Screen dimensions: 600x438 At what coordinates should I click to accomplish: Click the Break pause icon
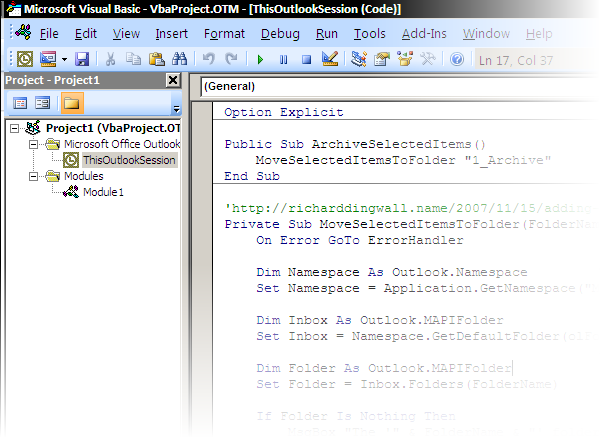coord(284,60)
